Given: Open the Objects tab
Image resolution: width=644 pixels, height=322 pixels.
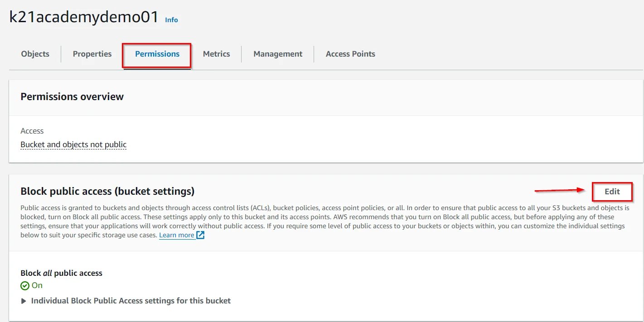Looking at the screenshot, I should (35, 54).
